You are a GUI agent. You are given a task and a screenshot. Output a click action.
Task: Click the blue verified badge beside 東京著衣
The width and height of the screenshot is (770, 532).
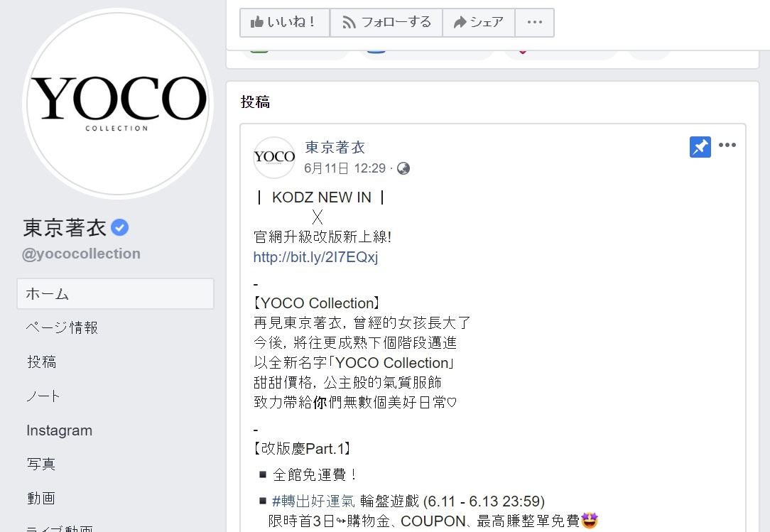pyautogui.click(x=120, y=227)
